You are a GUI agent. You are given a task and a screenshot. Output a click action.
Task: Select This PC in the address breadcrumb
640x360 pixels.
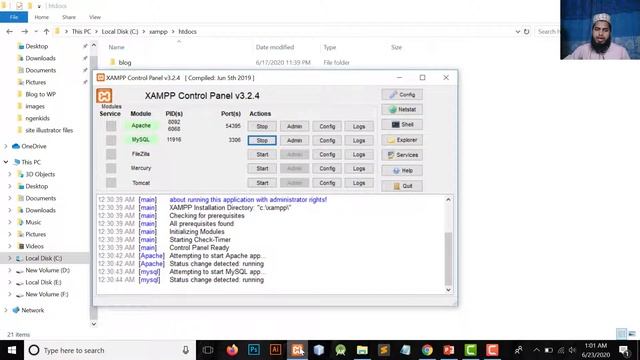click(81, 31)
